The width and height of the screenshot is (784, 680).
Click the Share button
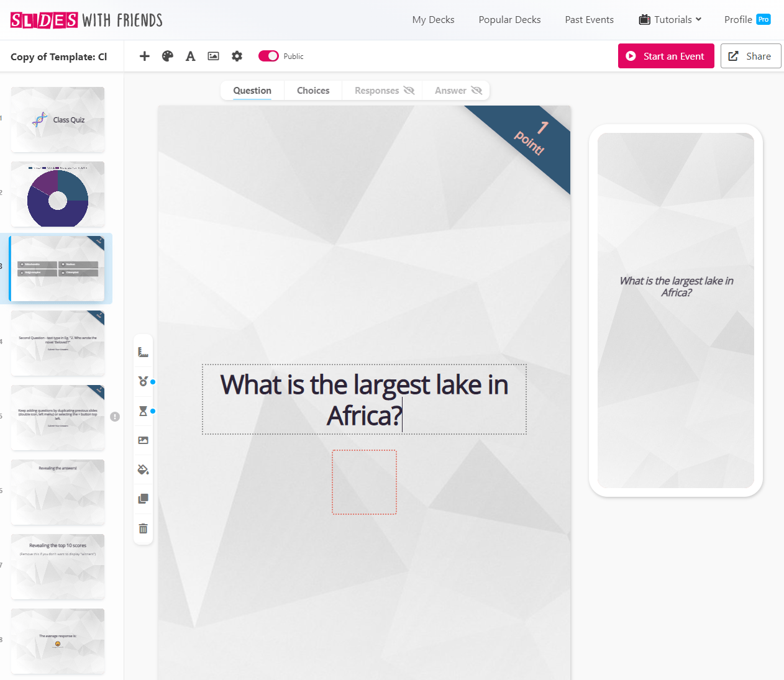click(750, 56)
